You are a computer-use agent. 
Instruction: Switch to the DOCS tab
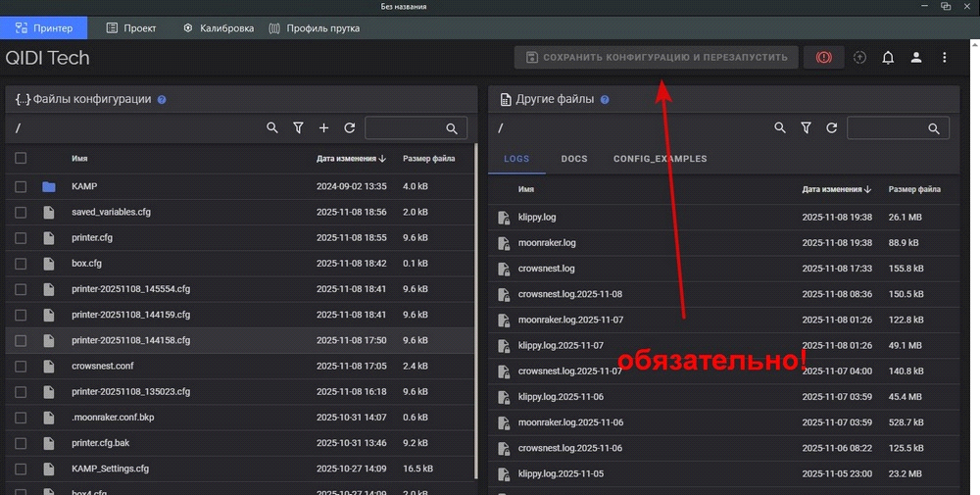click(x=574, y=159)
